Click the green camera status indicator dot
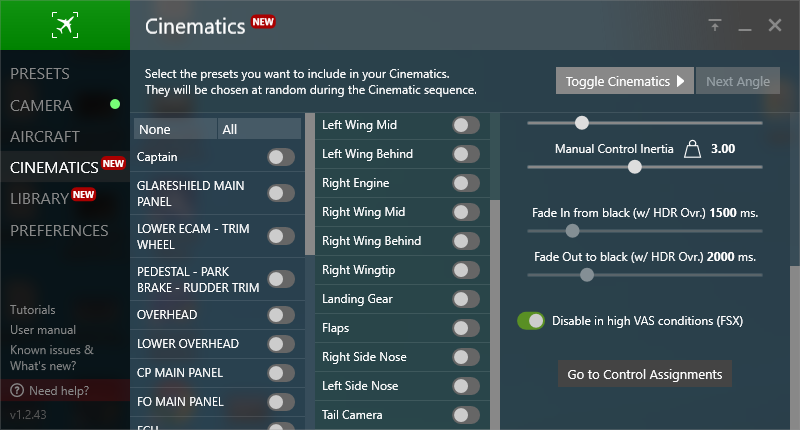The image size is (800, 430). point(115,104)
